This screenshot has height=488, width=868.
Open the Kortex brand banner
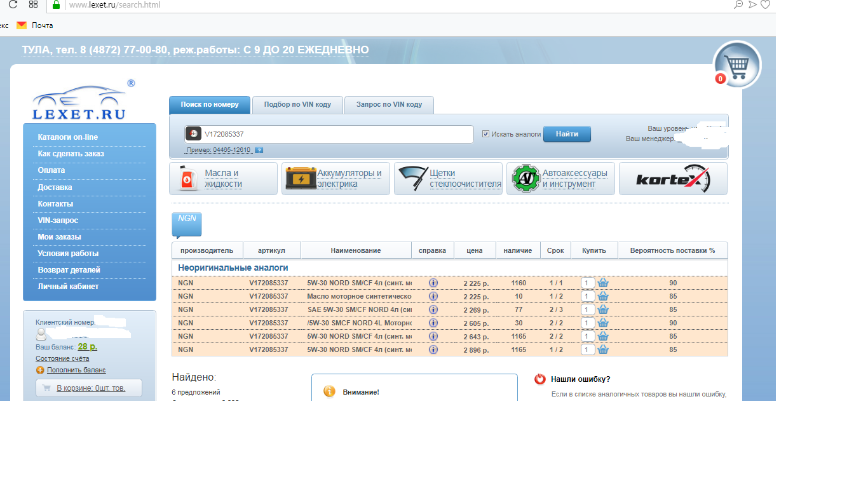pos(673,179)
